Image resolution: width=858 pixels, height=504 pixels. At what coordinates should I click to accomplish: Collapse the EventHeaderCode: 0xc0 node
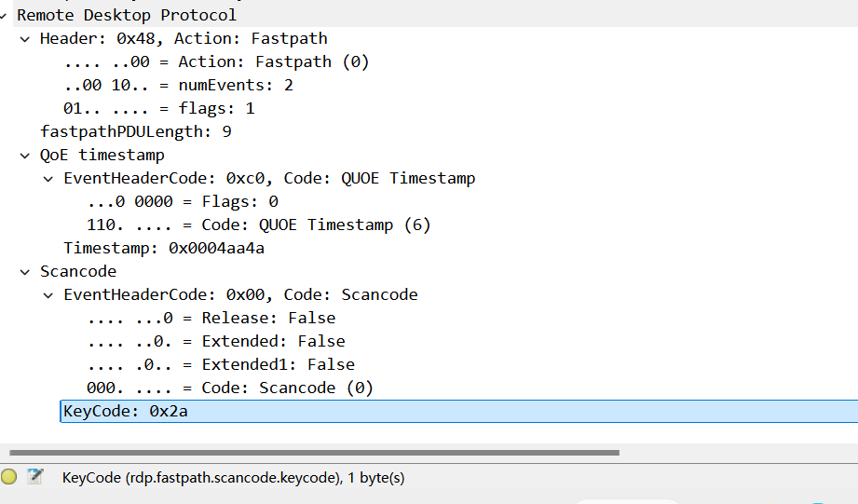click(48, 178)
